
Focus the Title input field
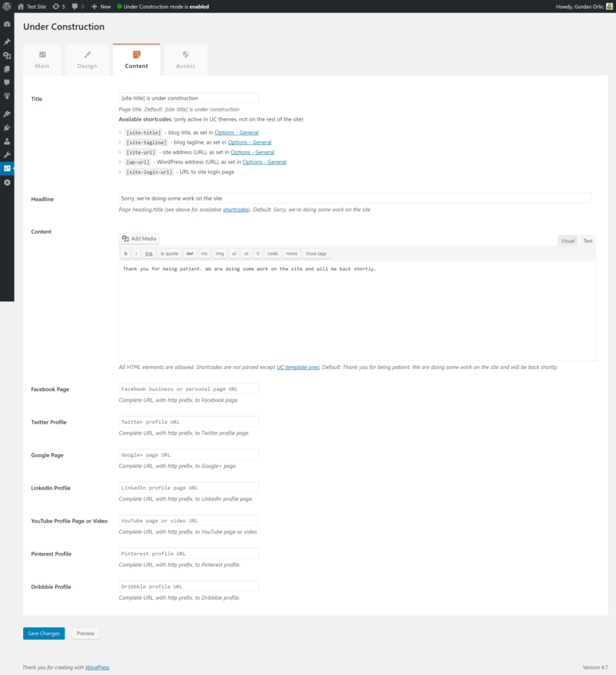click(x=189, y=98)
